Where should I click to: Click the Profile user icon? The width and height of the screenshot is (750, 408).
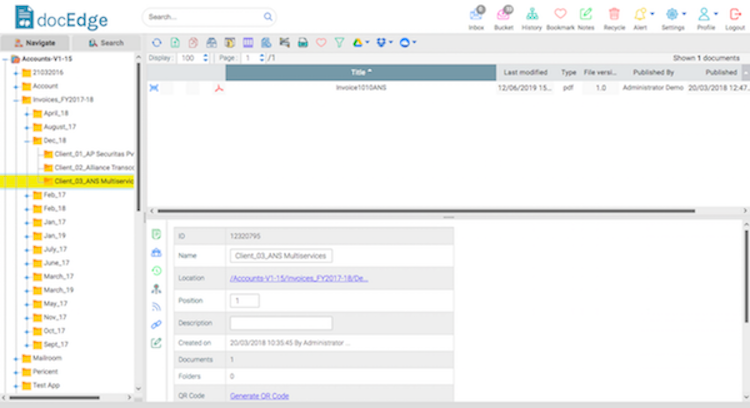click(x=704, y=14)
